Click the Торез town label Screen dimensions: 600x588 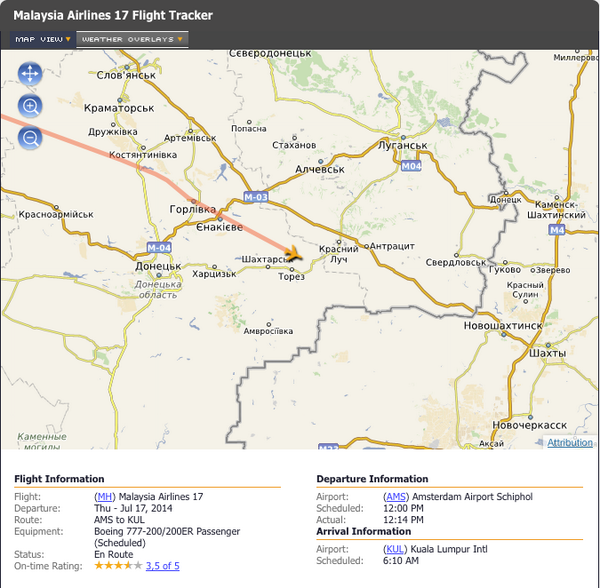291,277
